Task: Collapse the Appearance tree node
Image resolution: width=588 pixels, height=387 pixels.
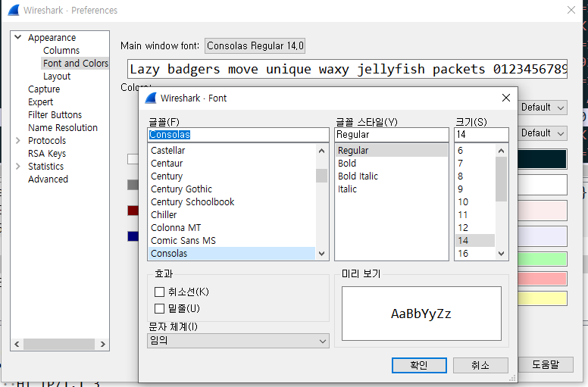Action: (17, 37)
